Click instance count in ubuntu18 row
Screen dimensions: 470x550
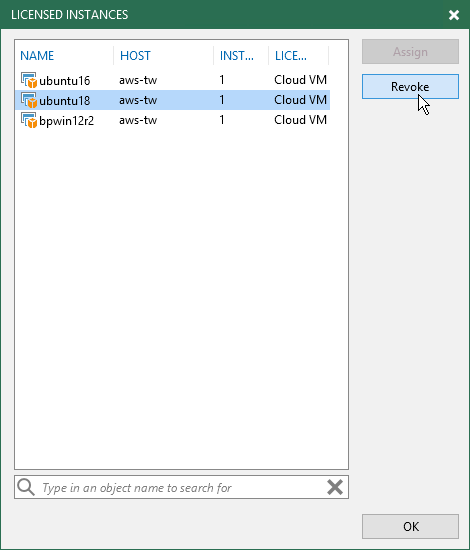[222, 100]
